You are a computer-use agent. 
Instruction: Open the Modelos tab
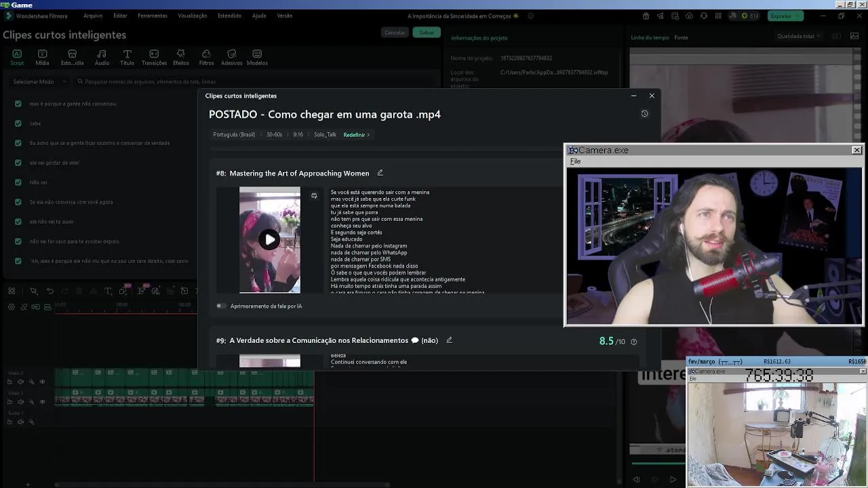pos(257,58)
